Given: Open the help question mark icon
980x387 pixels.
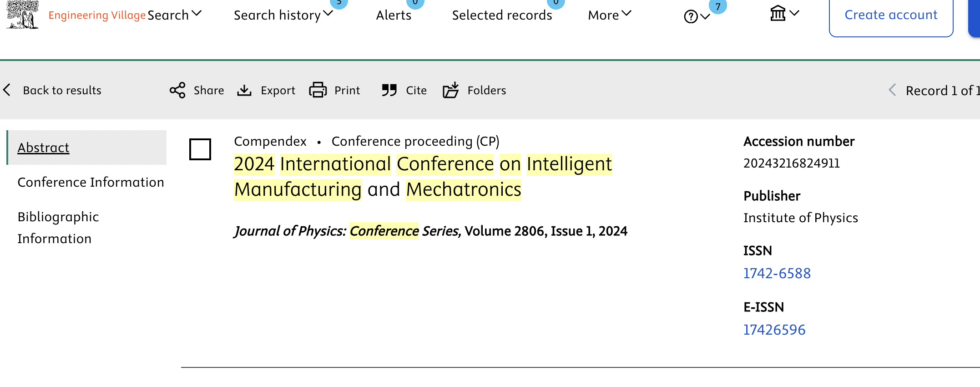Looking at the screenshot, I should point(691,17).
